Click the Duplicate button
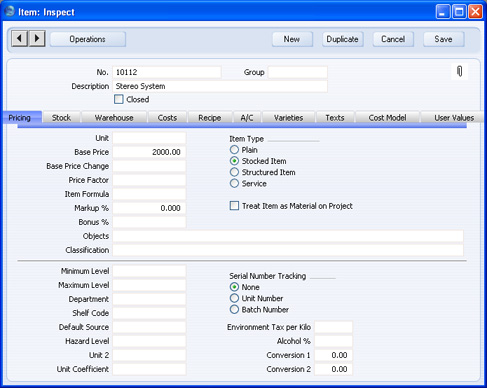 pyautogui.click(x=343, y=39)
